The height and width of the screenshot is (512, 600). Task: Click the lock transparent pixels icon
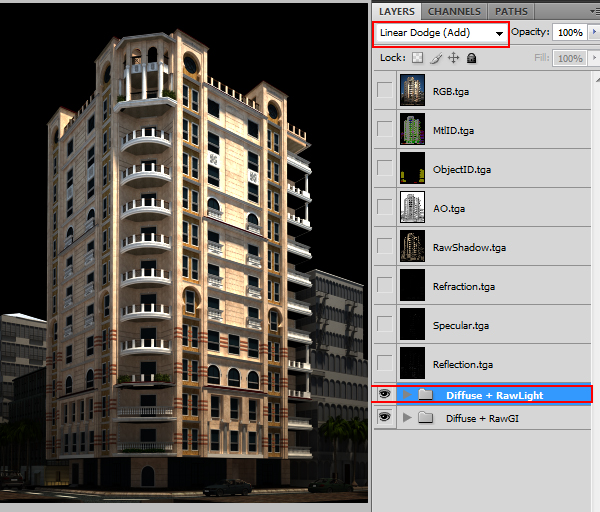417,58
